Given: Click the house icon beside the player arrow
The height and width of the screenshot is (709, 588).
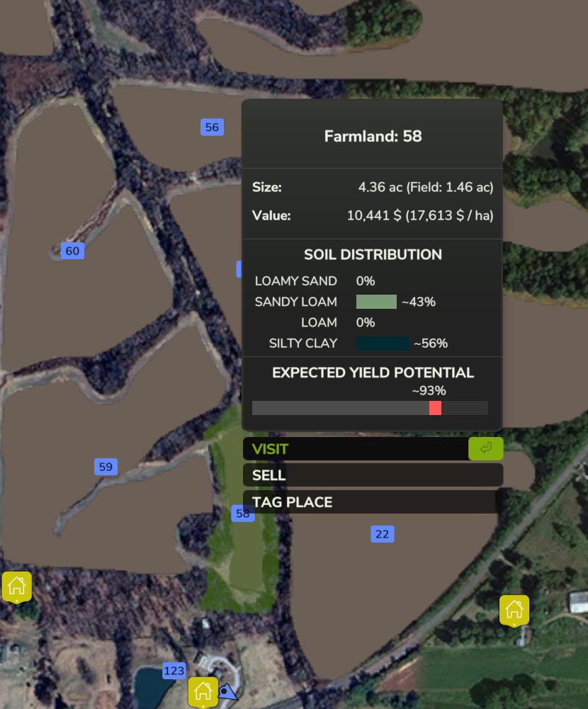Looking at the screenshot, I should tap(203, 690).
